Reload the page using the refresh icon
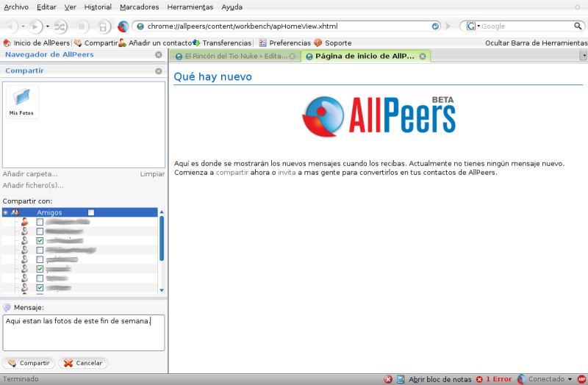Image resolution: width=588 pixels, height=385 pixels. pyautogui.click(x=61, y=26)
